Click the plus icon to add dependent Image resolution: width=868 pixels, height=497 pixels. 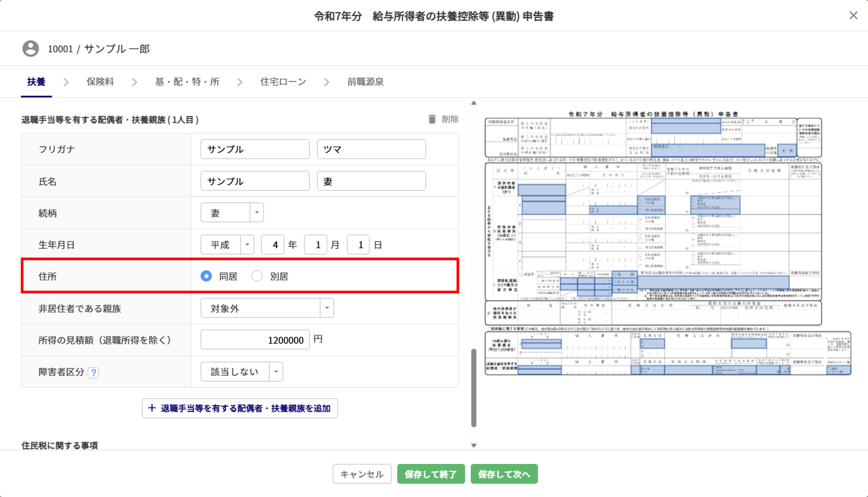[x=152, y=408]
